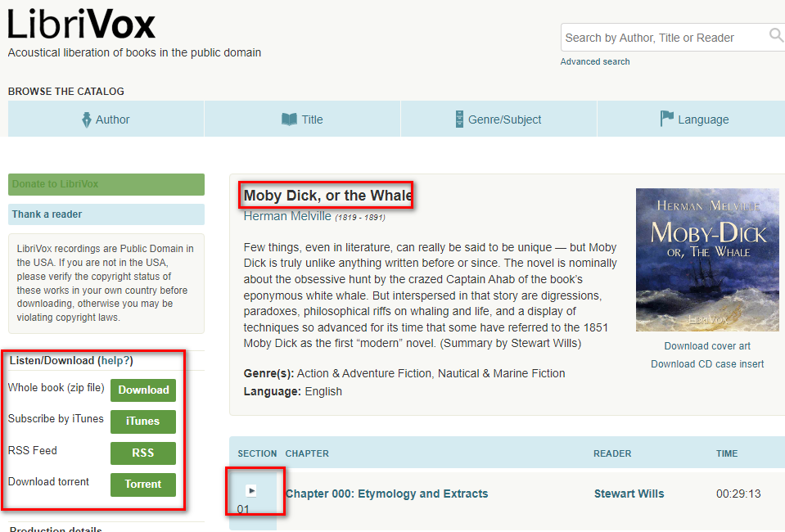Play Chapter 000 with the play icon
This screenshot has height=532, width=785.
coord(252,491)
